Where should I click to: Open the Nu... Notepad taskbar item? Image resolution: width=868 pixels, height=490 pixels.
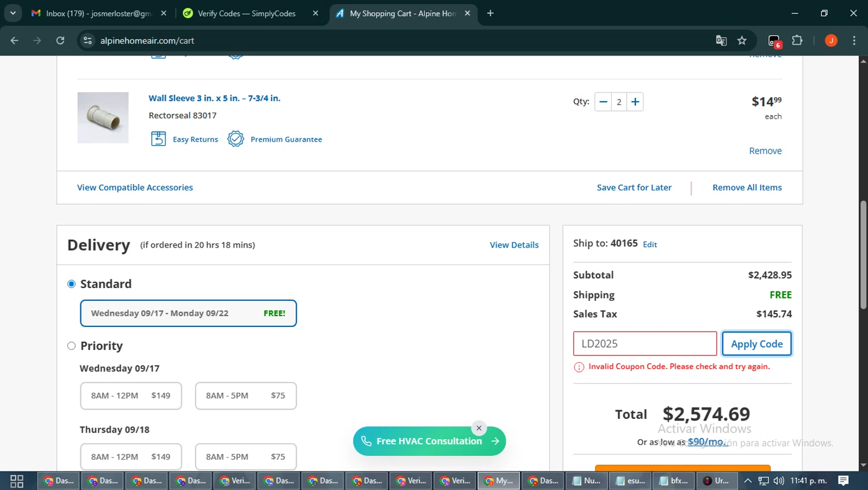pyautogui.click(x=587, y=481)
